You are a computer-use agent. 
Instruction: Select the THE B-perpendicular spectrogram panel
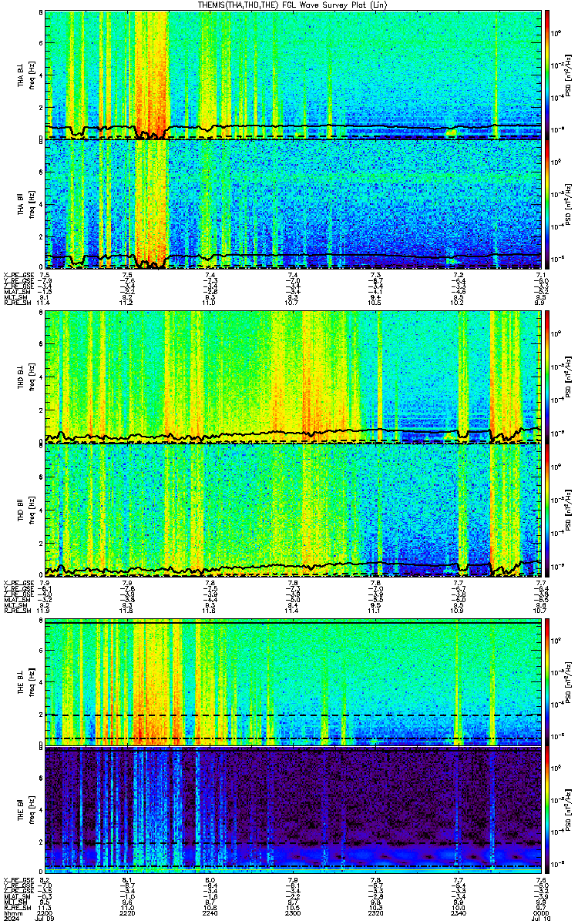(x=293, y=683)
